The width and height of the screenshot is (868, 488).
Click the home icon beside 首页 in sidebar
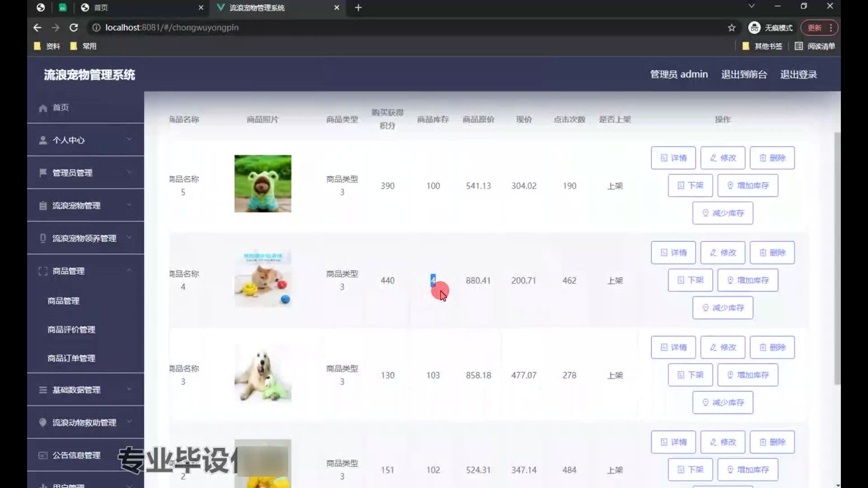click(43, 108)
